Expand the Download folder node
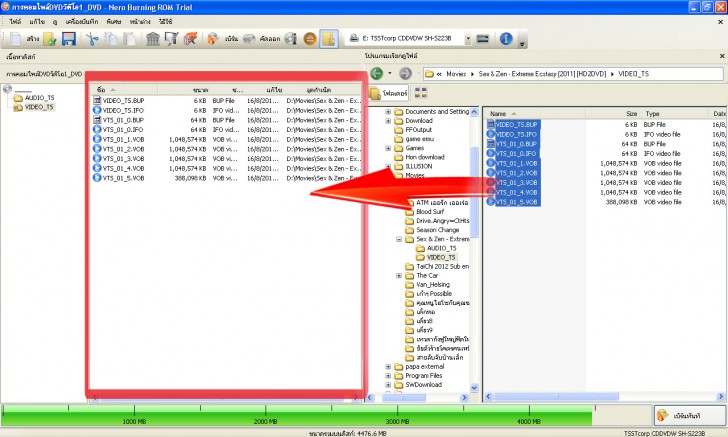Screen dimensions: 728x437 (388, 121)
